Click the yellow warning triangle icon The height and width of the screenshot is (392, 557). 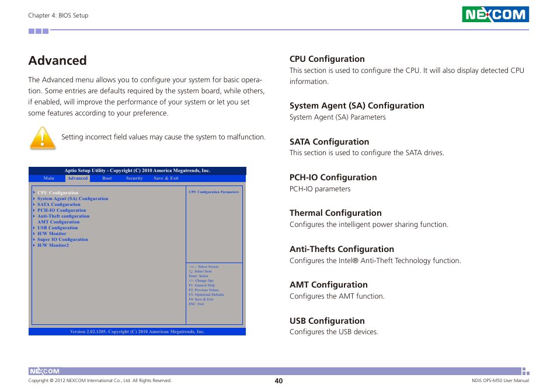coord(43,138)
